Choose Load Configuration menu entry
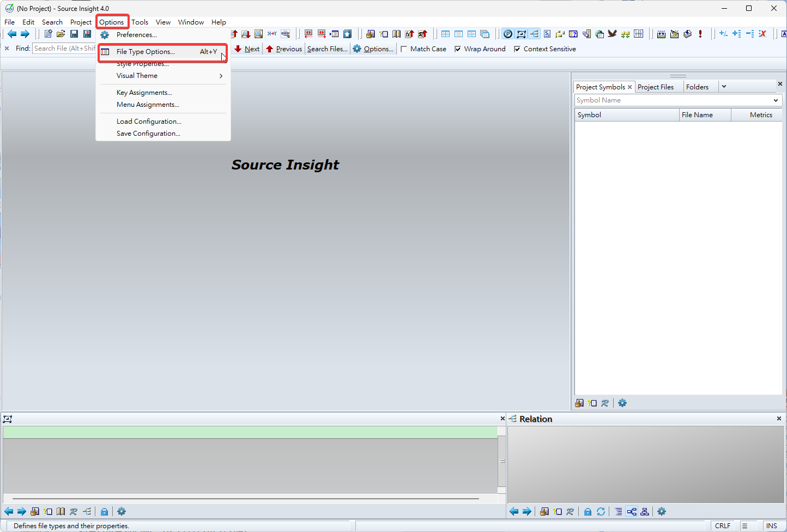Screen dimensions: 787x532 click(x=163, y=122)
